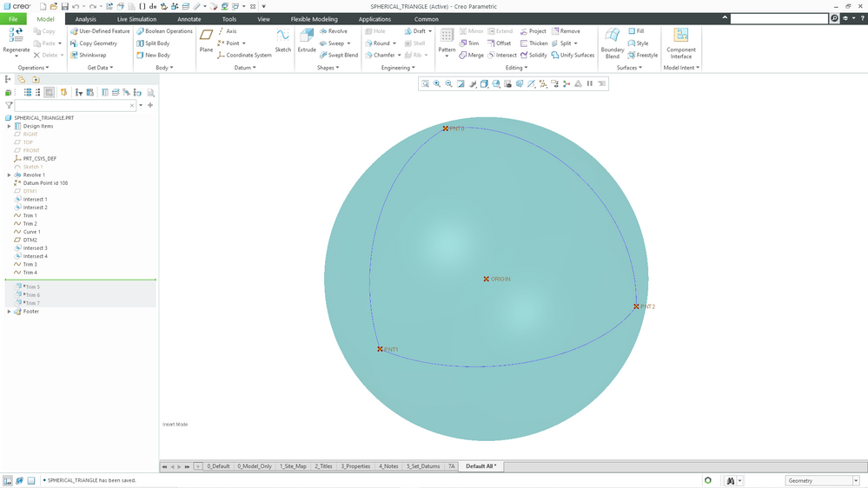Open the Style surface tool
This screenshot has width=868, height=488.
639,43
